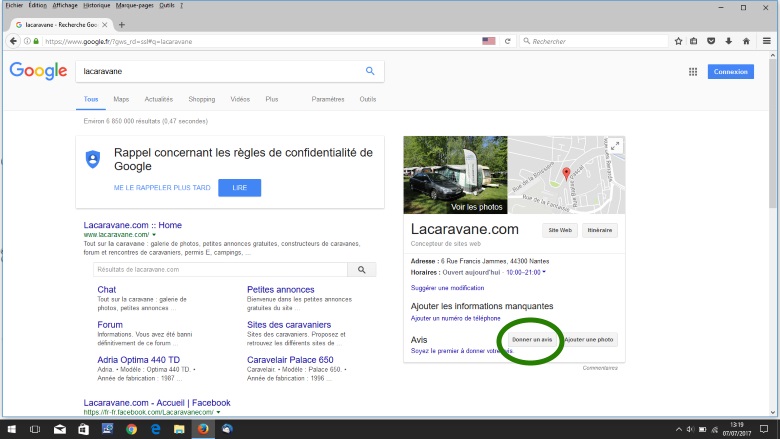Open the bookmarks list icon

[x=693, y=41]
